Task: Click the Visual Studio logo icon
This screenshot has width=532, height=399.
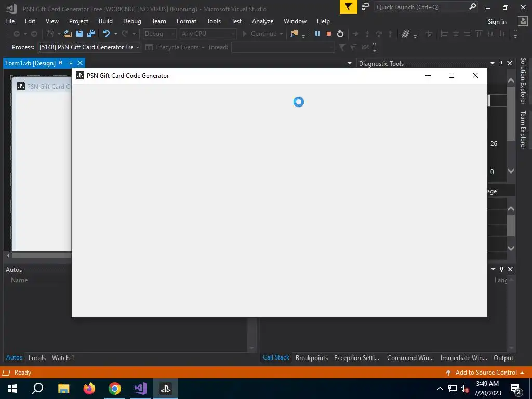Action: (x=11, y=8)
